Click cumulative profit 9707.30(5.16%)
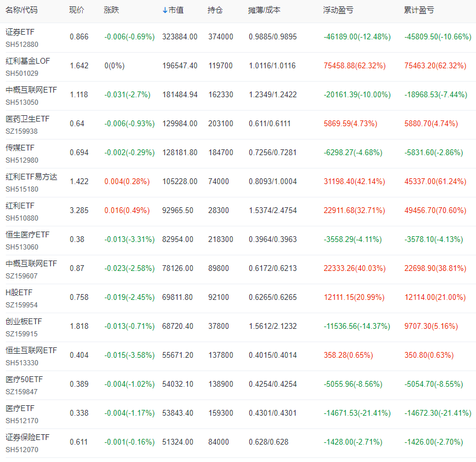This screenshot has height=462, width=476. click(431, 326)
